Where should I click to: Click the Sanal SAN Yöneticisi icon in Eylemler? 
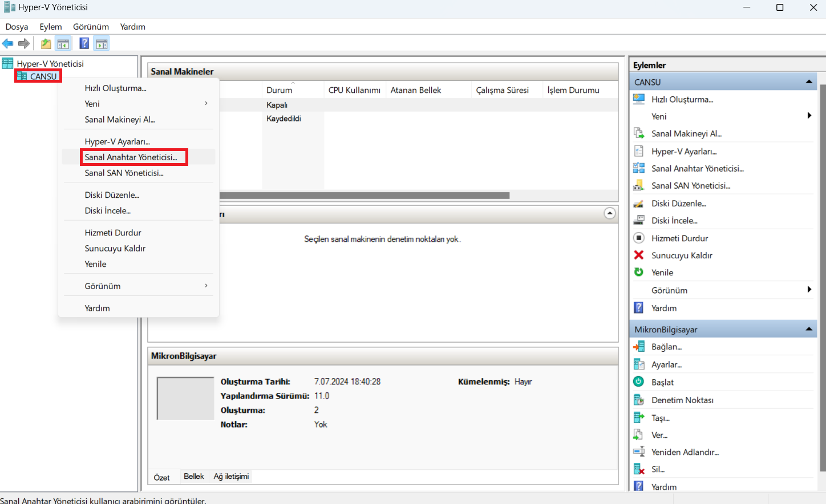(x=639, y=185)
